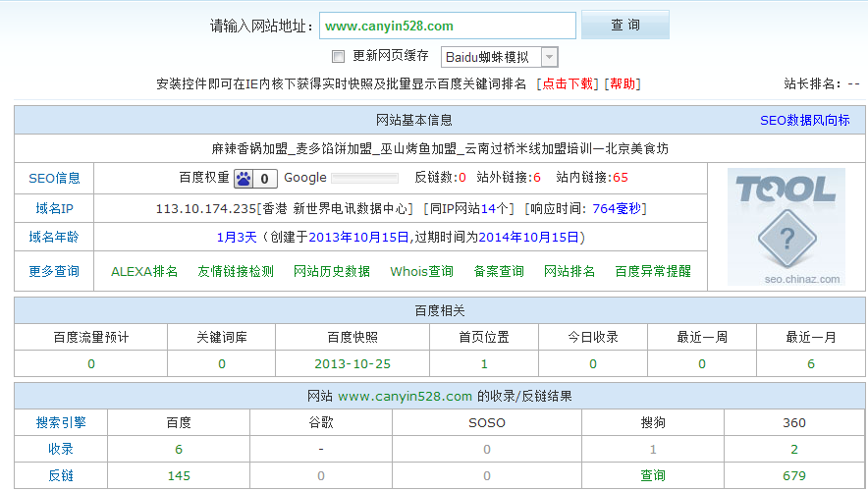Open 友情链接检测 tool
Image resolution: width=868 pixels, height=491 pixels.
point(236,272)
